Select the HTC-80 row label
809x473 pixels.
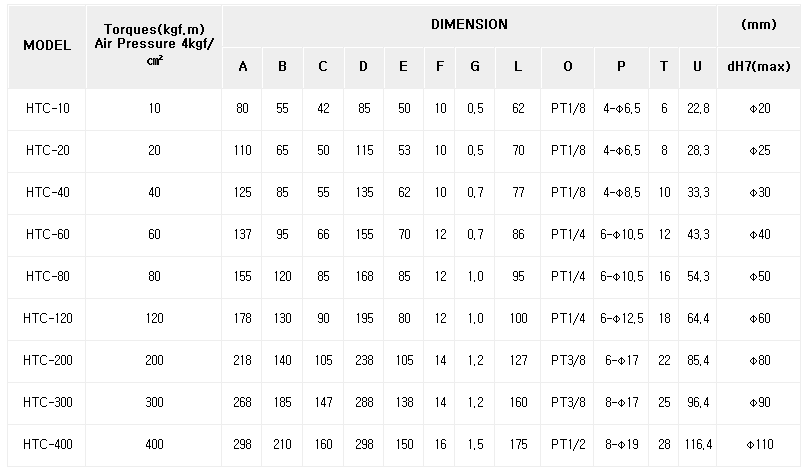pyautogui.click(x=47, y=276)
